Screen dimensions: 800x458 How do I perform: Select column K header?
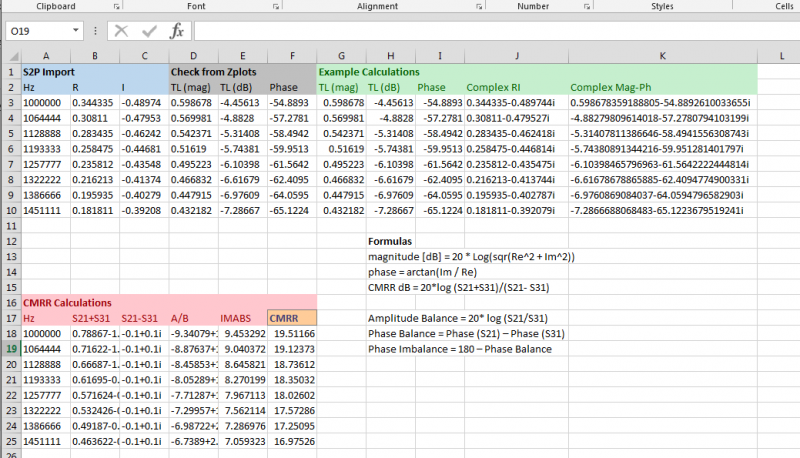click(663, 56)
